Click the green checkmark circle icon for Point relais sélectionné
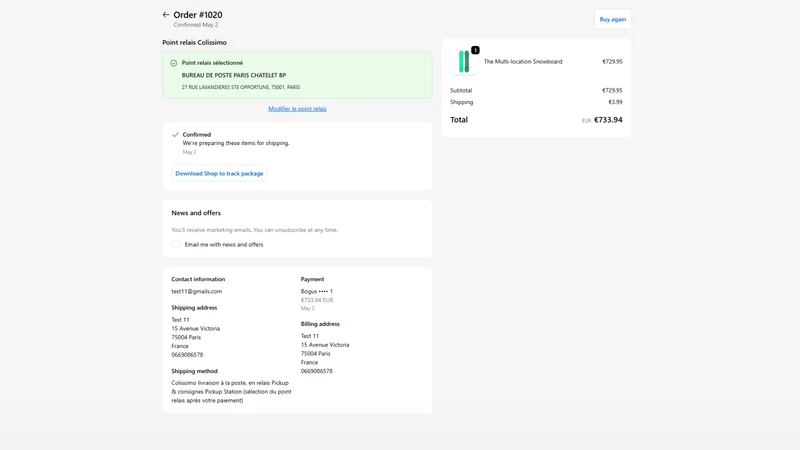 [x=173, y=63]
